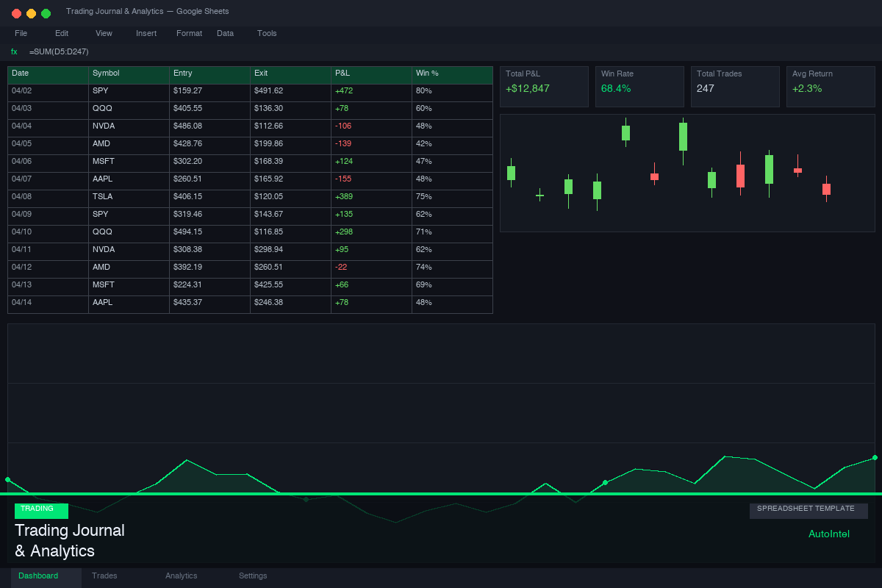Select the exit cell $491.62
This screenshot has width=882, height=588.
(290, 91)
